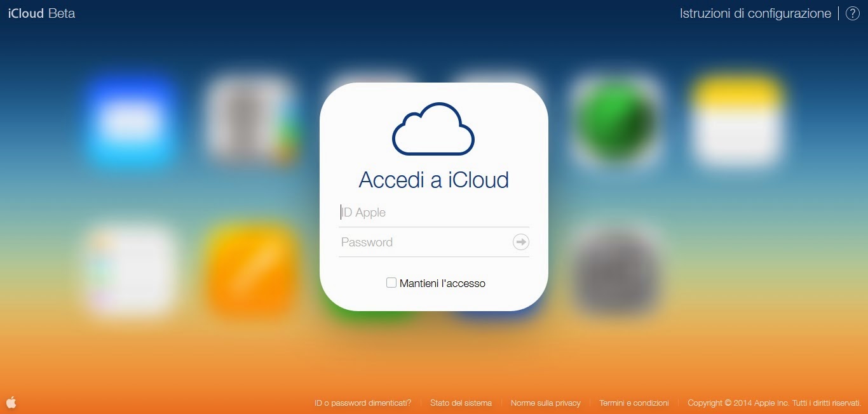Click the Accedi a iCloud heading
Screen dimensions: 868x414
[434, 180]
